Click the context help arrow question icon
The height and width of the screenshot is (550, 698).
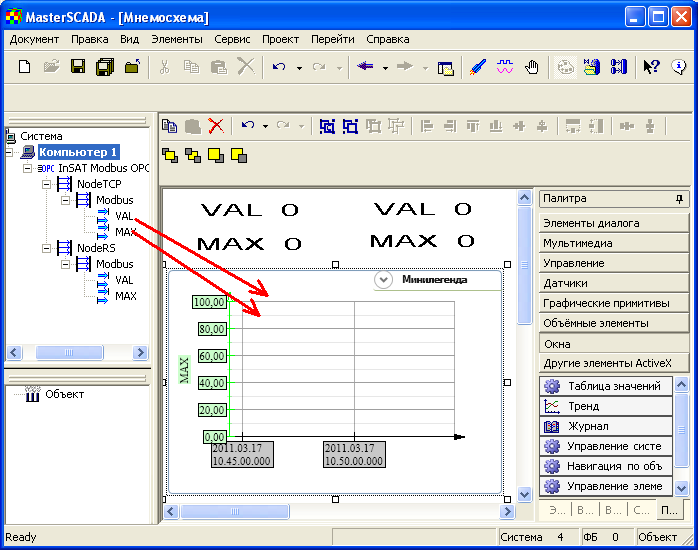[x=651, y=67]
